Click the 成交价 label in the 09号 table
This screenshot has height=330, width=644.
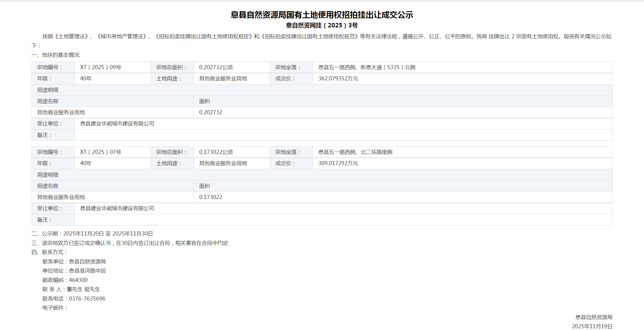coord(285,79)
